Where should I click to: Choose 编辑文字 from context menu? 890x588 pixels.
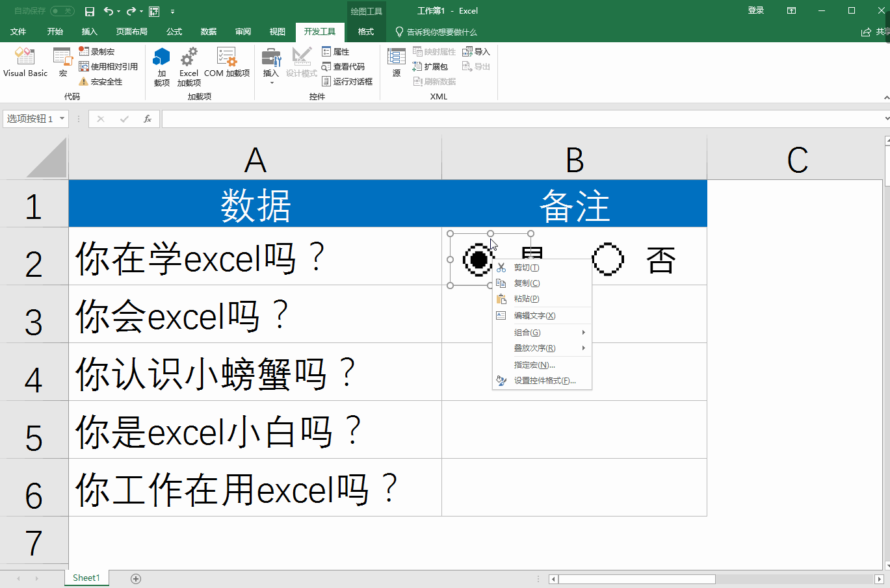(x=542, y=316)
